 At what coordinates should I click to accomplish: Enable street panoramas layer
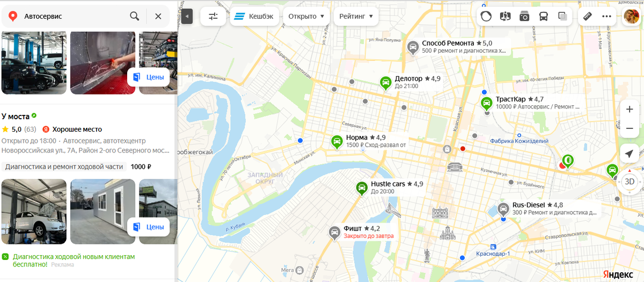[x=505, y=16]
